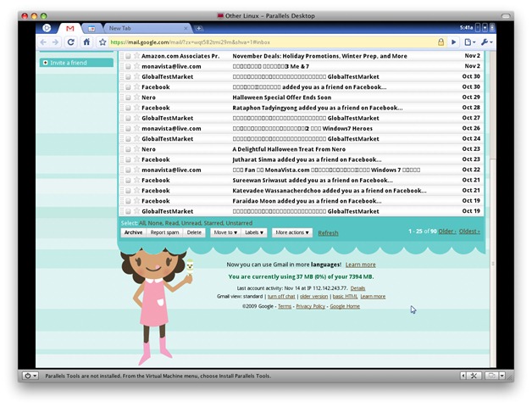Open the new tab plus button
Screen dimensions: 532x407
click(199, 28)
